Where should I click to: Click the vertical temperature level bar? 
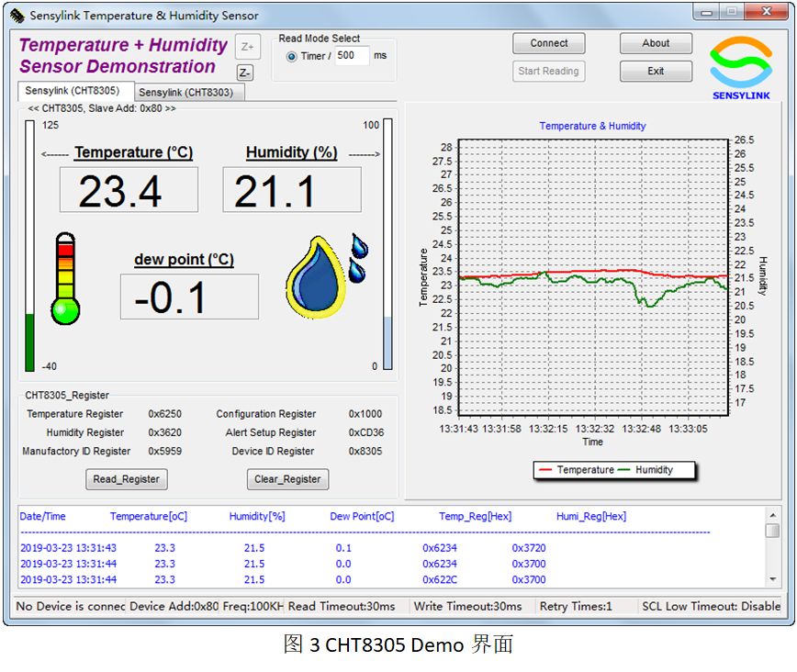point(30,245)
